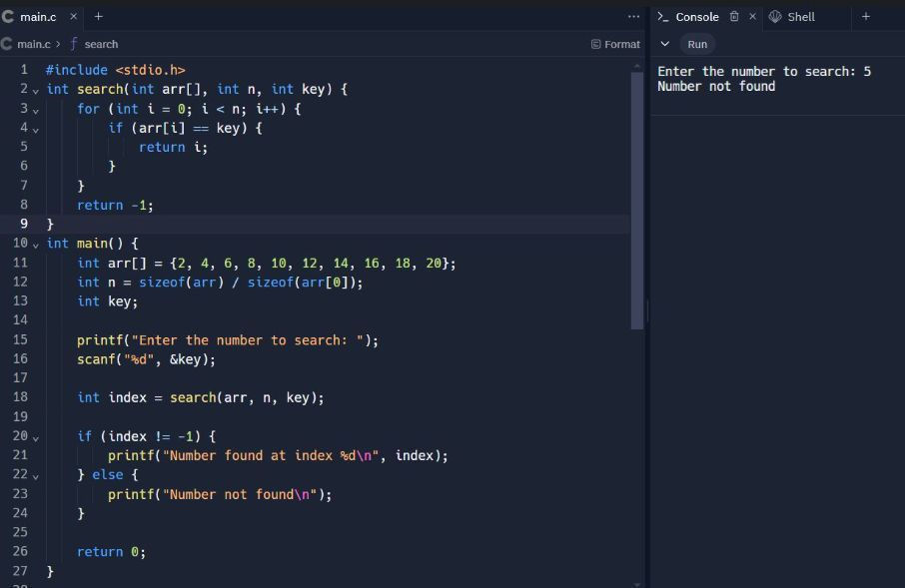Click 'int index = search(arr, n, key);' line
The height and width of the screenshot is (588, 905).
(200, 397)
